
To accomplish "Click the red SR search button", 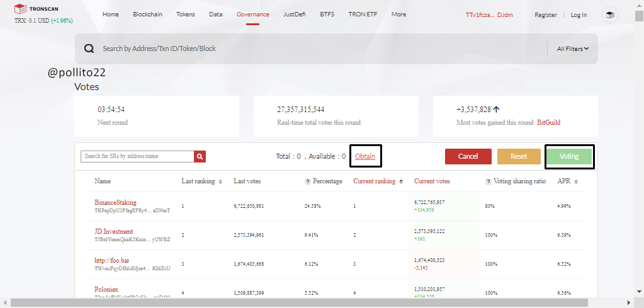I will click(x=200, y=156).
